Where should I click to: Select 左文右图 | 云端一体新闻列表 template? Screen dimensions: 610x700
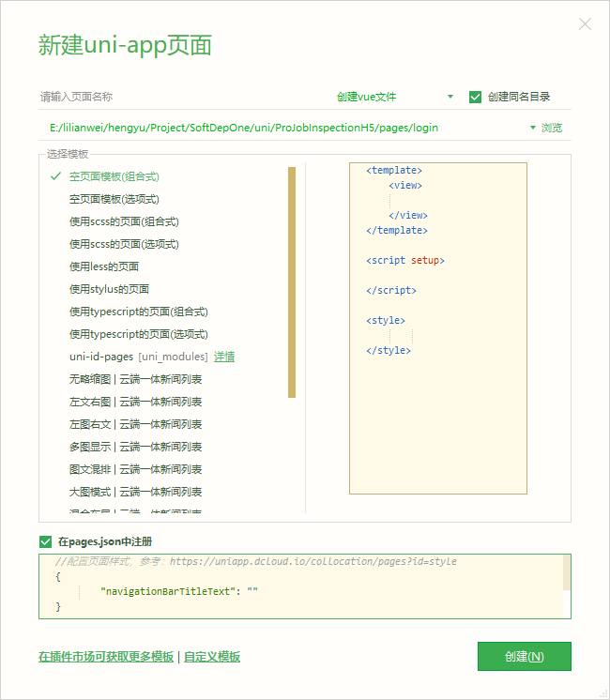[136, 402]
